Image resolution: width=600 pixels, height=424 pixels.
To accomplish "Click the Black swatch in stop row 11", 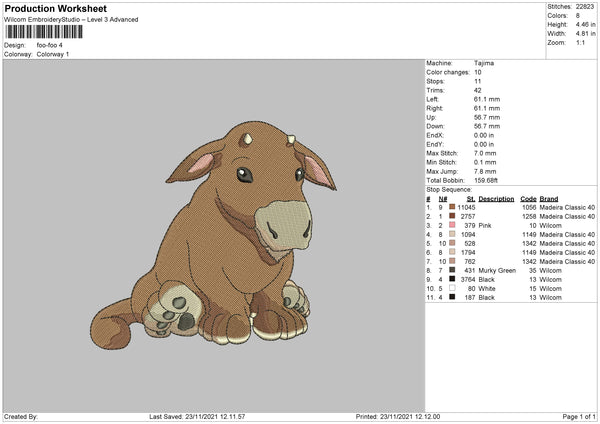I will click(x=452, y=297).
